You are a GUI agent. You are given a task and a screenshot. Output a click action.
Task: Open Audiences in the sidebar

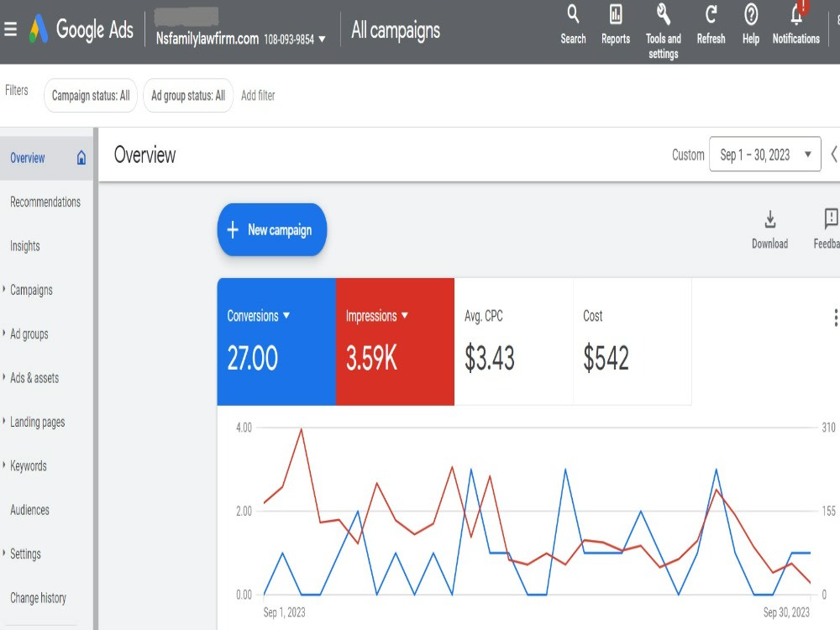[x=29, y=510]
